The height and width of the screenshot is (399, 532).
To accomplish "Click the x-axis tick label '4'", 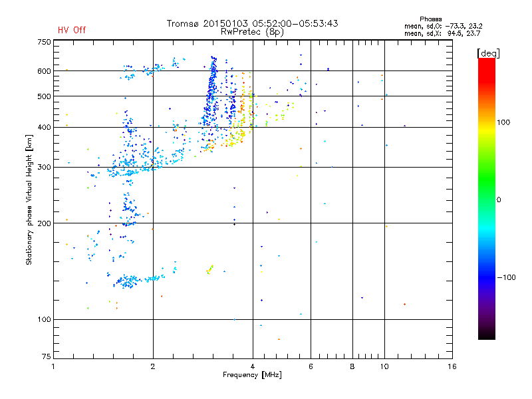I will [253, 366].
